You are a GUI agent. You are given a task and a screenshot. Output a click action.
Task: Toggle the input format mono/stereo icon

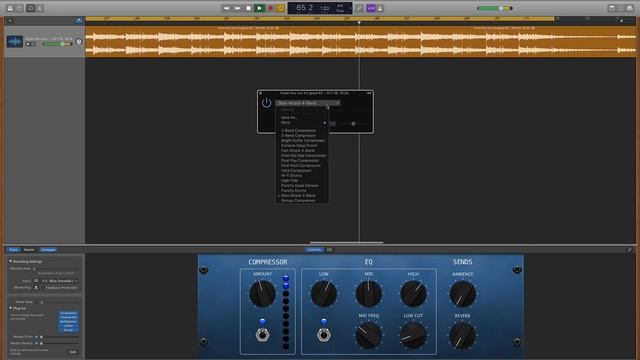tap(36, 281)
